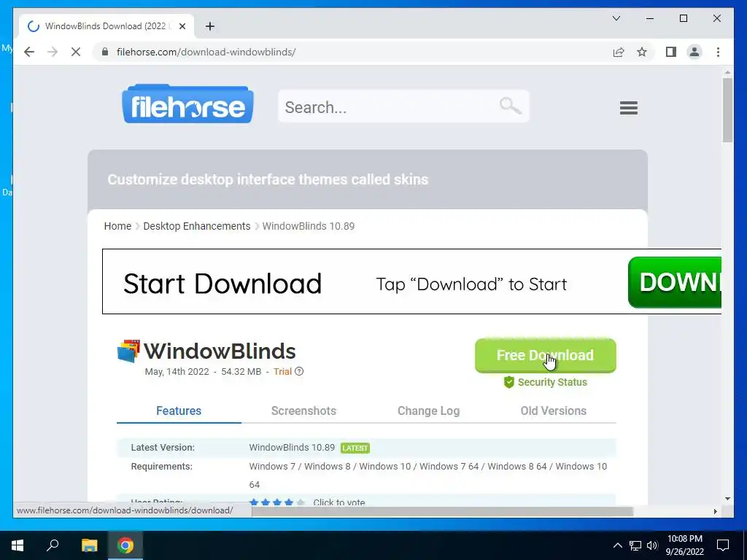Open network status tray icon
This screenshot has width=747, height=560.
tap(635, 545)
